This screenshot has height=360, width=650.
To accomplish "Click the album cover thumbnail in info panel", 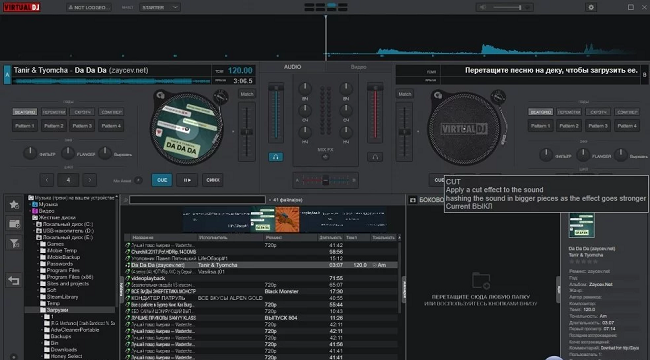I will [x=581, y=225].
